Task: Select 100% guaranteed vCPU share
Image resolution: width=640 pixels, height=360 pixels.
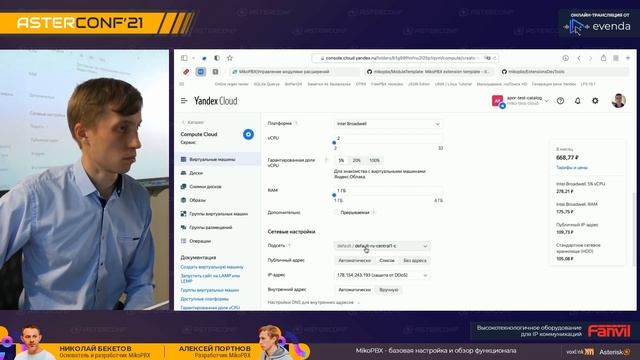Action: pyautogui.click(x=374, y=160)
